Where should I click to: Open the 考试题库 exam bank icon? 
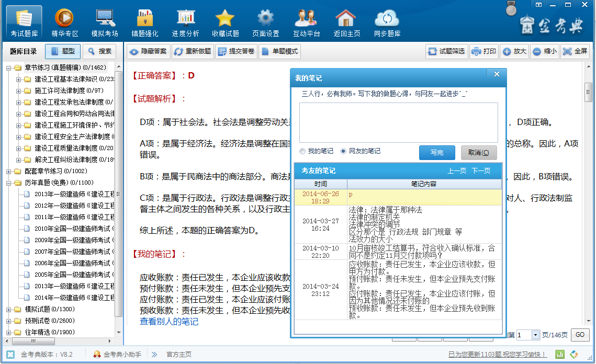pyautogui.click(x=24, y=22)
